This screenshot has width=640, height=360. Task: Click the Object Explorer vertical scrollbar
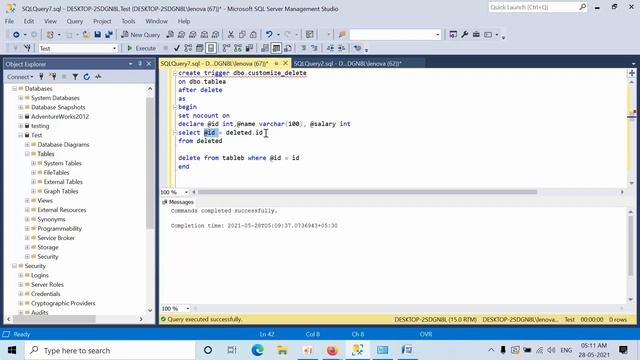point(150,163)
